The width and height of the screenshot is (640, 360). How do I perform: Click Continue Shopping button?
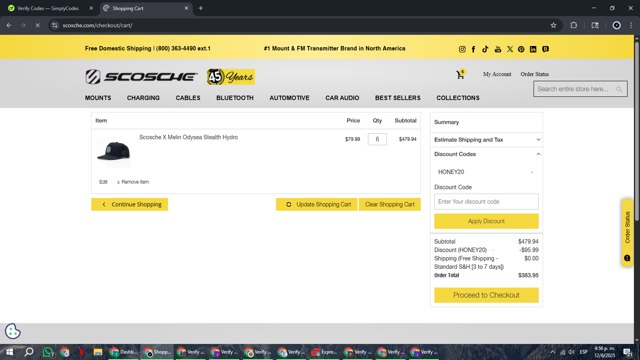pyautogui.click(x=129, y=204)
